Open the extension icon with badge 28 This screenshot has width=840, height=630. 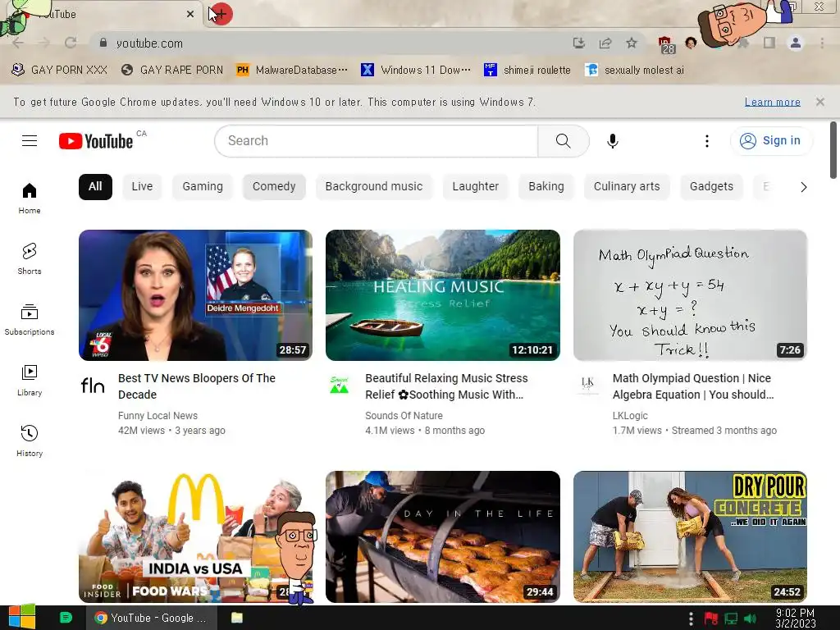tap(665, 44)
